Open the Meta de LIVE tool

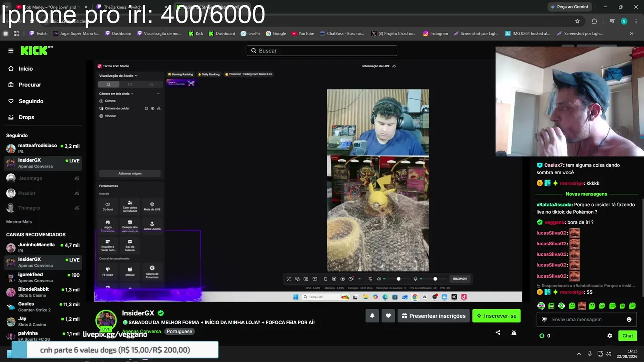click(x=152, y=206)
